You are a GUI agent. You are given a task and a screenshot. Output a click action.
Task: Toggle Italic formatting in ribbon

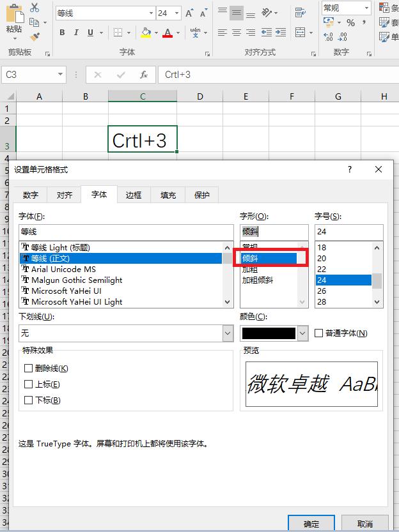(76, 33)
